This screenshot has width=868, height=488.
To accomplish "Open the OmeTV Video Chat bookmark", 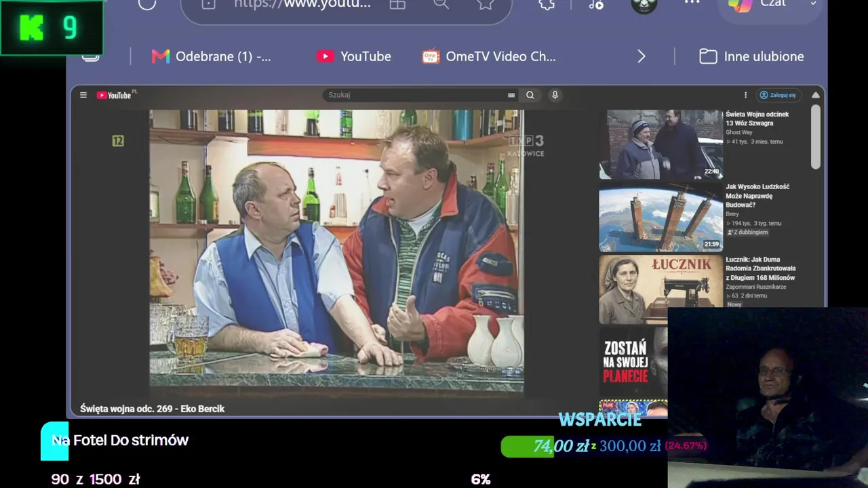I will point(489,56).
